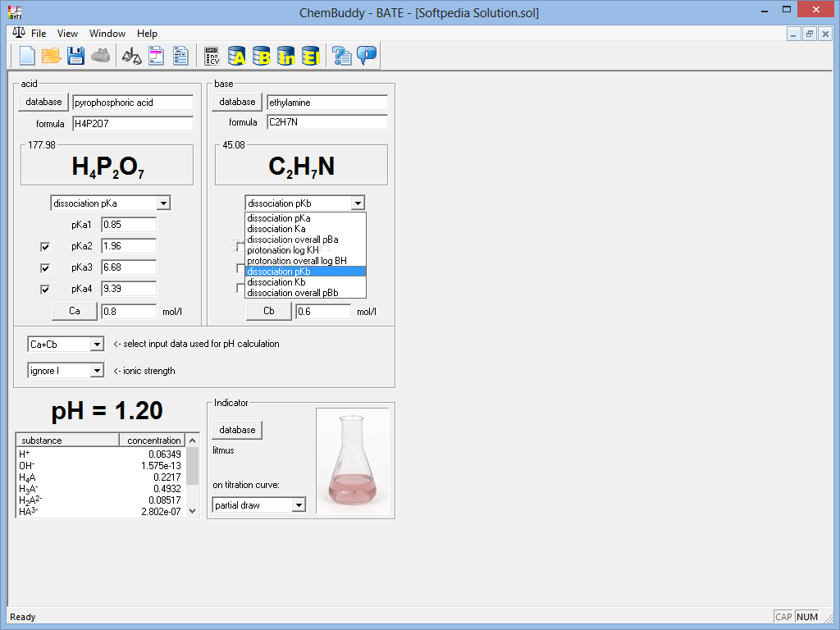
Task: Click the H4P2O7 formula field
Action: 133,124
